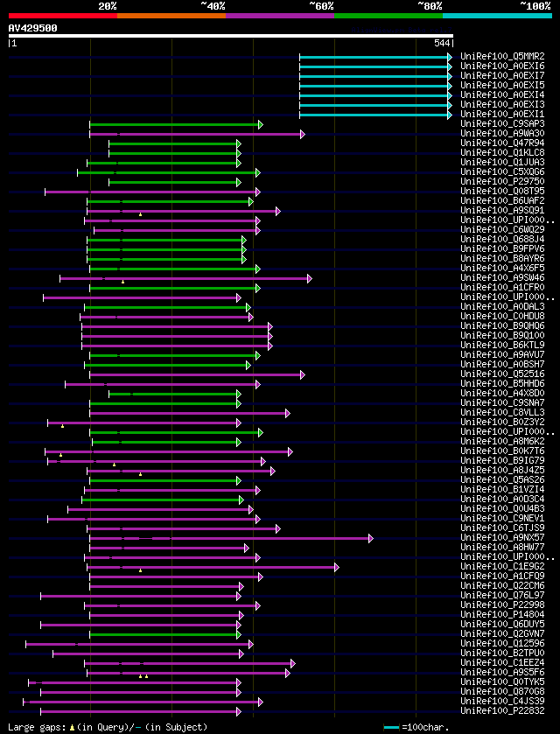Click the UniRef100_A0D3C4 label
Screen dimensions: 560x734
tap(502, 500)
